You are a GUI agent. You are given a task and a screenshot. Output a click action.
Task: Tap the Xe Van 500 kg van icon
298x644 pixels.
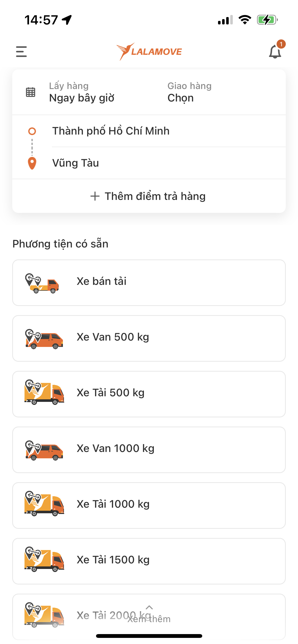coord(44,339)
